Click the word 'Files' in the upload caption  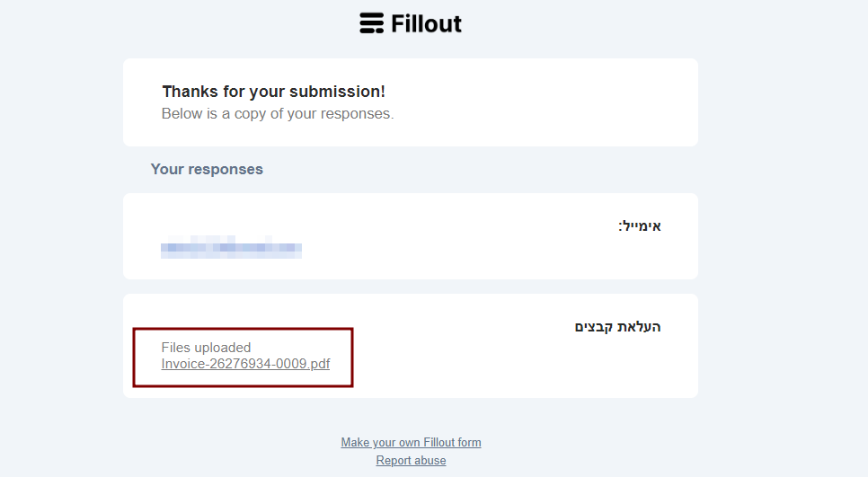point(176,348)
